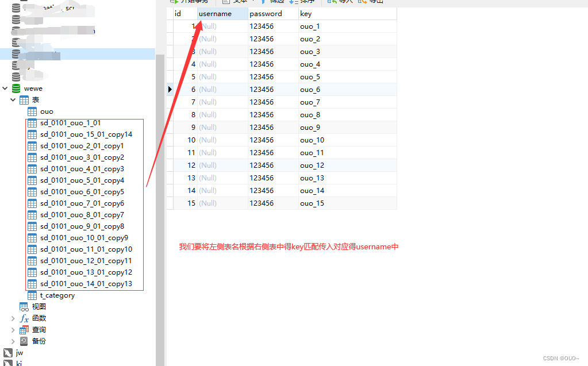588x366 pixels.
Task: Click (Null) username cell in row 13
Action: coord(223,178)
